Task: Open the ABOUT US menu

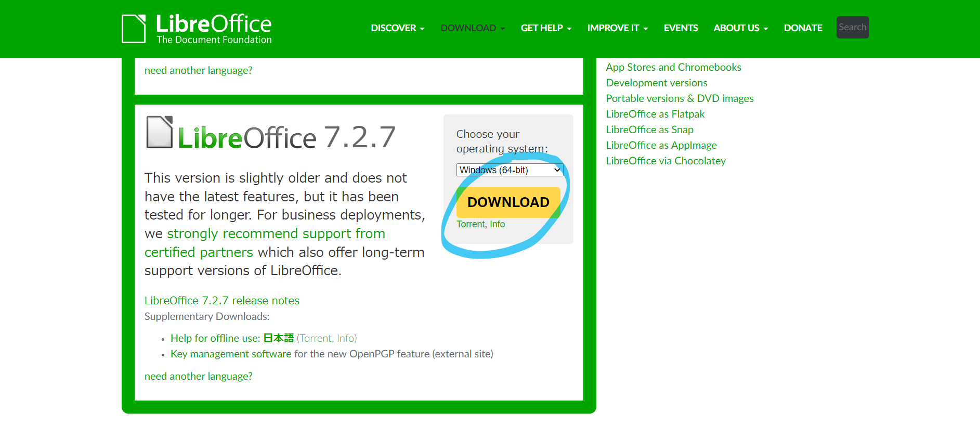Action: 741,28
